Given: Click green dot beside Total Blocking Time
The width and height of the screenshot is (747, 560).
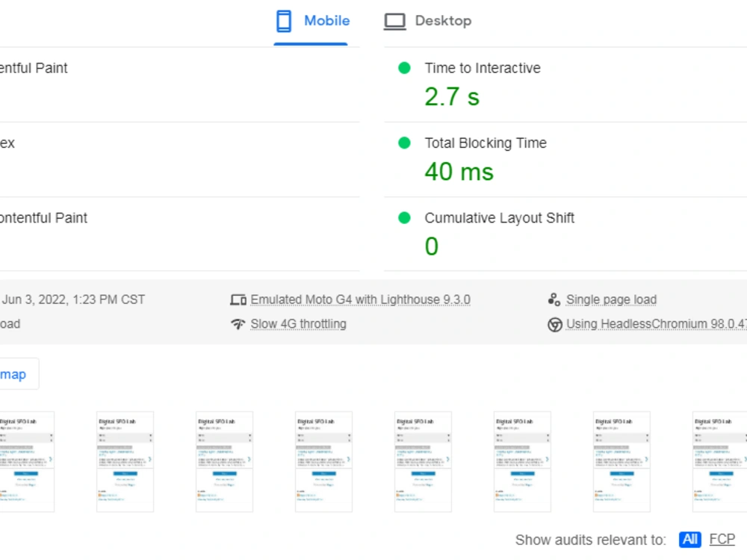Looking at the screenshot, I should coord(404,143).
